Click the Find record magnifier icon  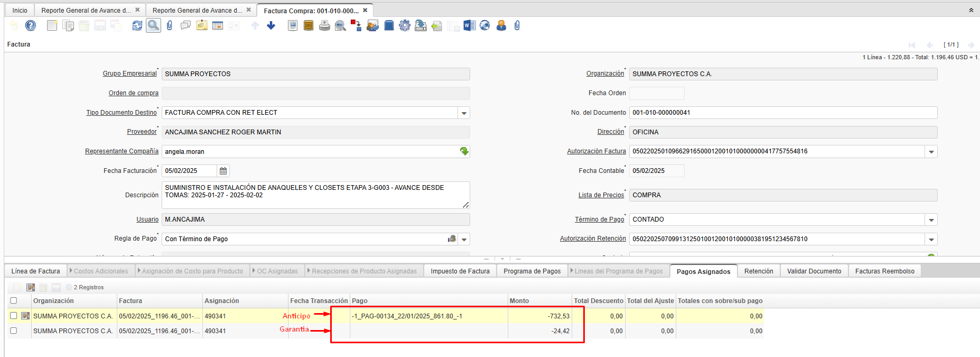coord(153,25)
